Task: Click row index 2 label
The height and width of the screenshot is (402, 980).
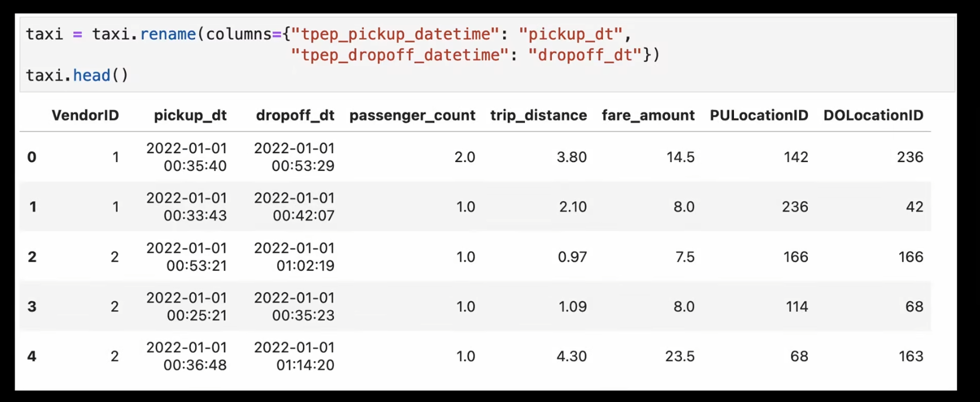Action: click(x=32, y=257)
